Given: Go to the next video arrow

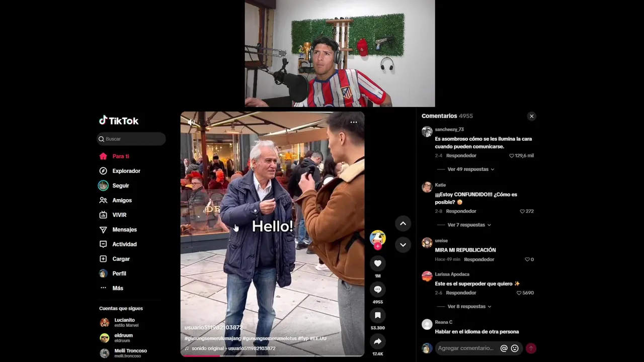Looking at the screenshot, I should pos(403,245).
